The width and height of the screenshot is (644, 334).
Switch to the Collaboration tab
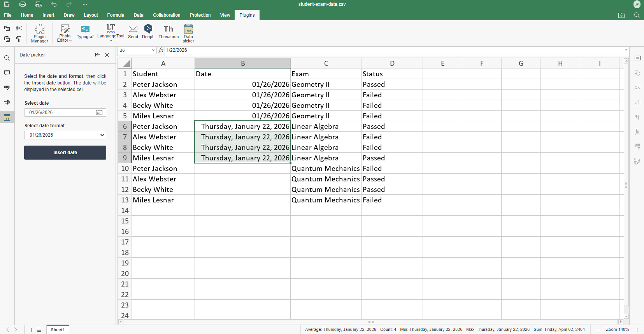[x=167, y=15]
